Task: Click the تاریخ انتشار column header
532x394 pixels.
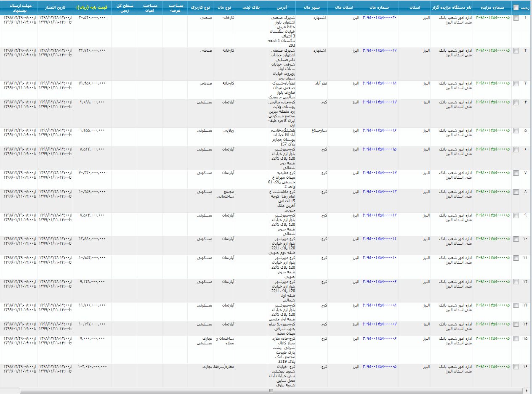Action: (55, 8)
